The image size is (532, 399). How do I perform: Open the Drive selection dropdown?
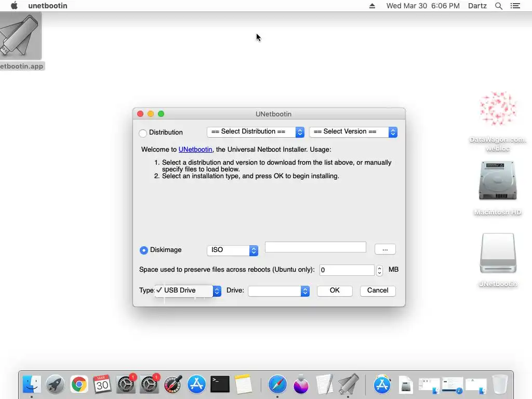[x=278, y=291]
